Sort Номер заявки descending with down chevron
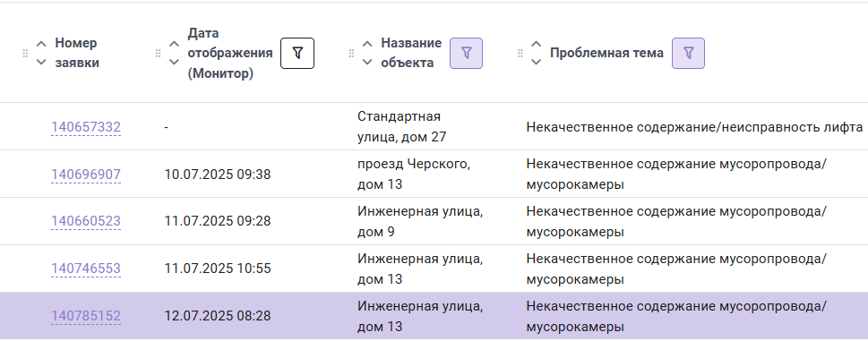The height and width of the screenshot is (341, 868). click(41, 62)
